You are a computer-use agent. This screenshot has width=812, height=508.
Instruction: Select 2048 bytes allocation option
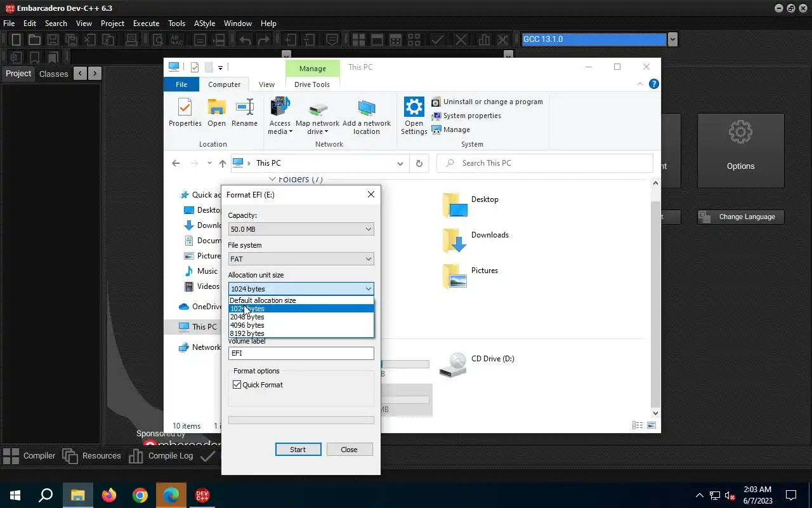point(301,317)
